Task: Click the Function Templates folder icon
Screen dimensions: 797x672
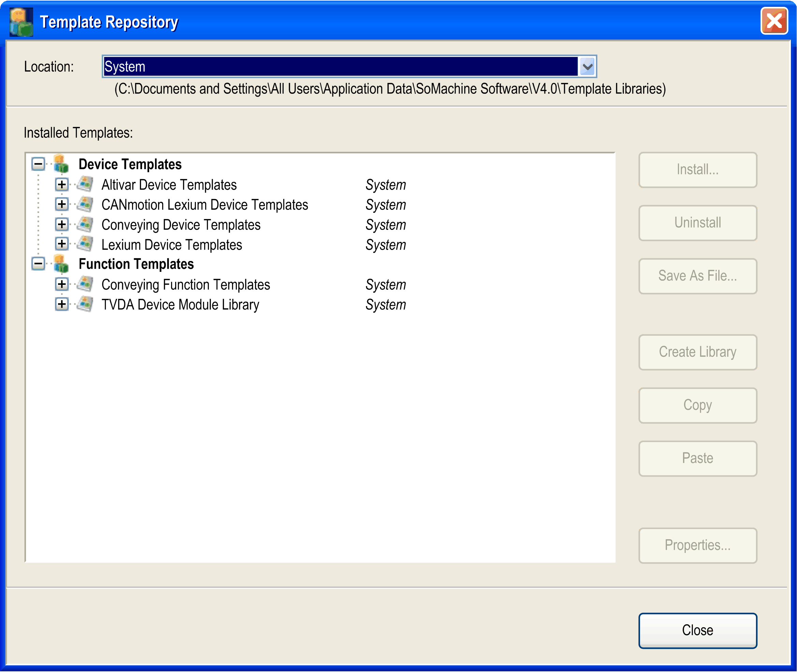Action: pos(61,264)
